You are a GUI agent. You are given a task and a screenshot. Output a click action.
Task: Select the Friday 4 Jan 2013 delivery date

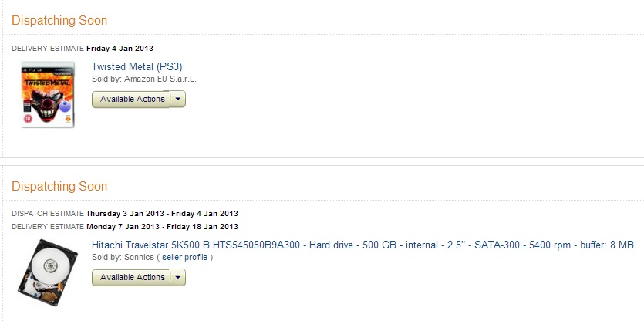120,49
